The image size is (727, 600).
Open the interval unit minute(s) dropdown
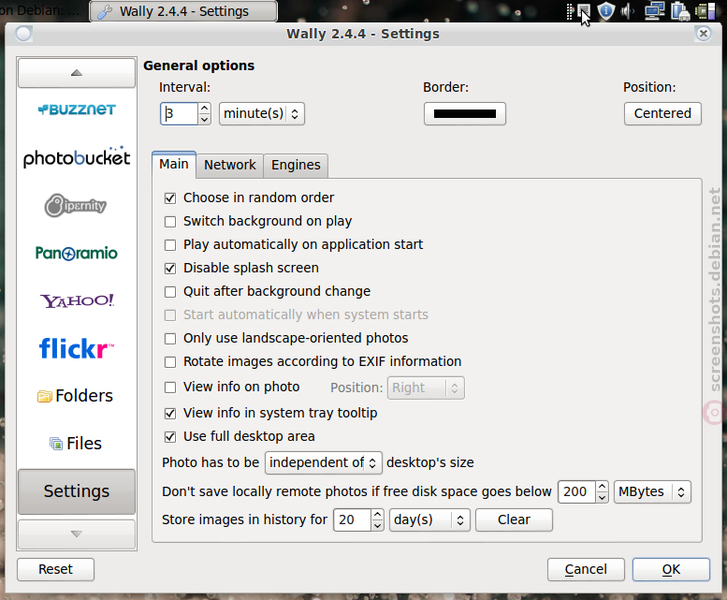click(x=261, y=114)
